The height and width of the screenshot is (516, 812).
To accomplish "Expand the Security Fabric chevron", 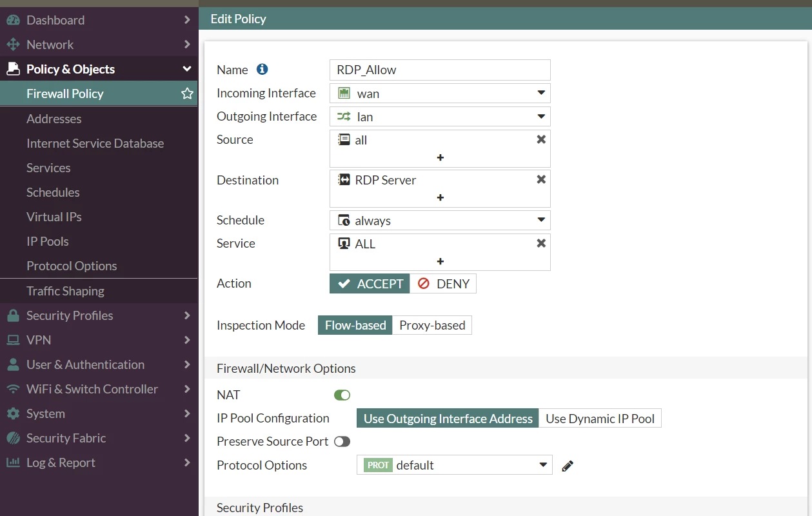I will point(187,438).
